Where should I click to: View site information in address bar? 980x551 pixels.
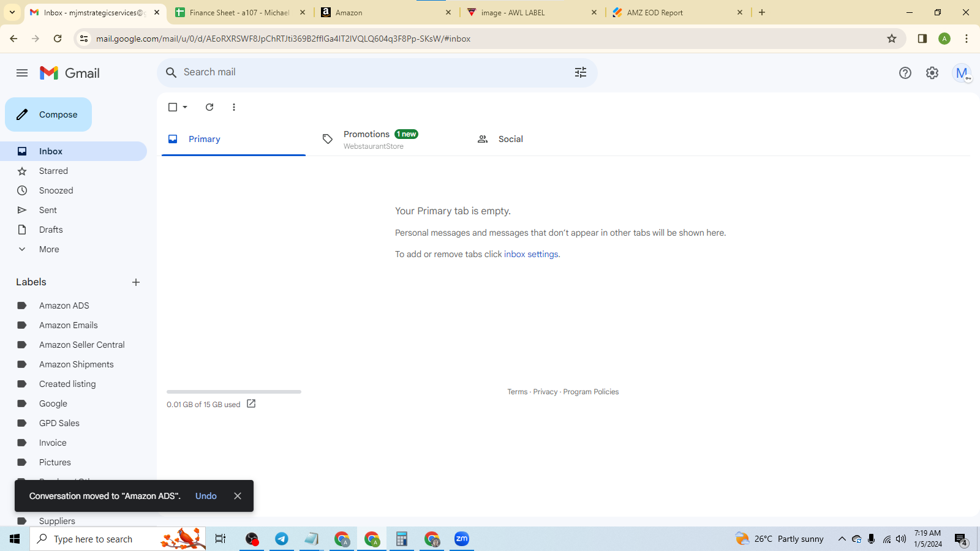coord(84,39)
